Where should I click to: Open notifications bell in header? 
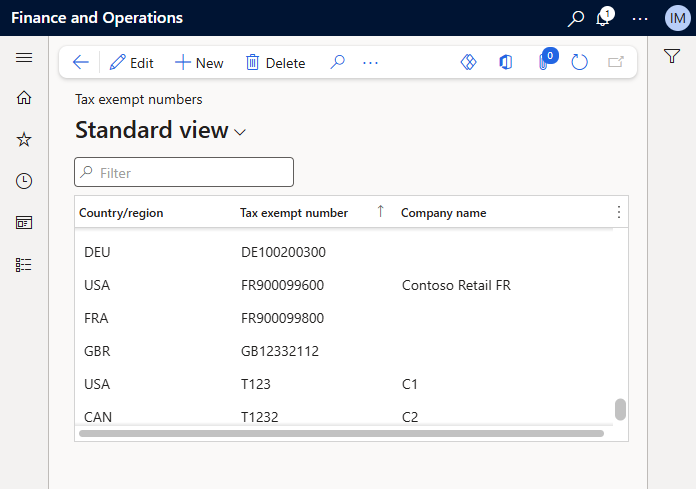pos(603,18)
